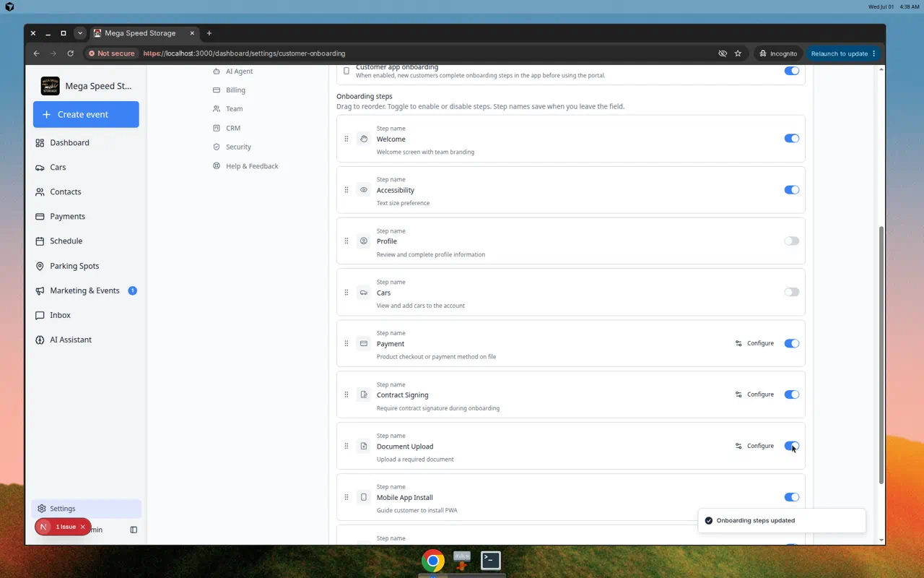Click the drag handle of Document Upload step
924x578 pixels.
coord(346,447)
